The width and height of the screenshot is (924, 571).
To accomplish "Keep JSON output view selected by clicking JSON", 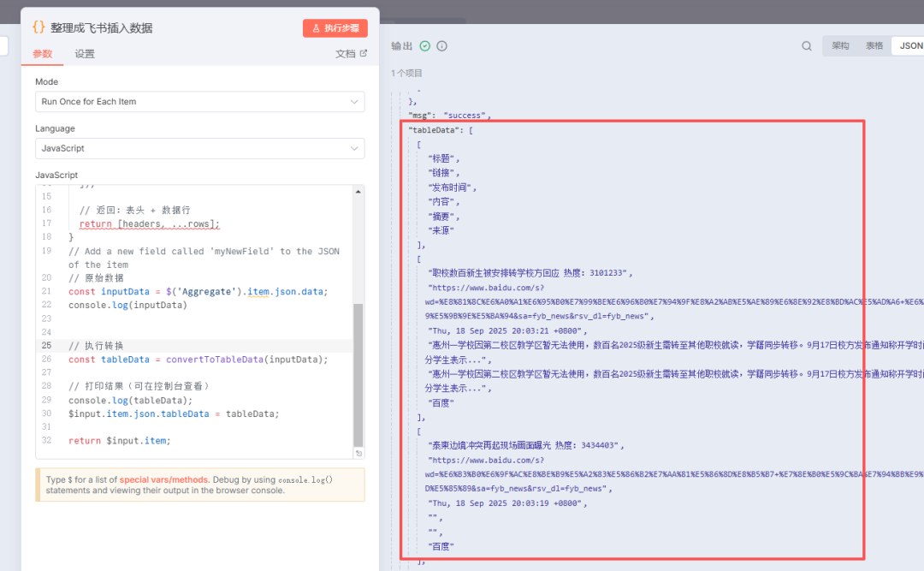I will (909, 45).
